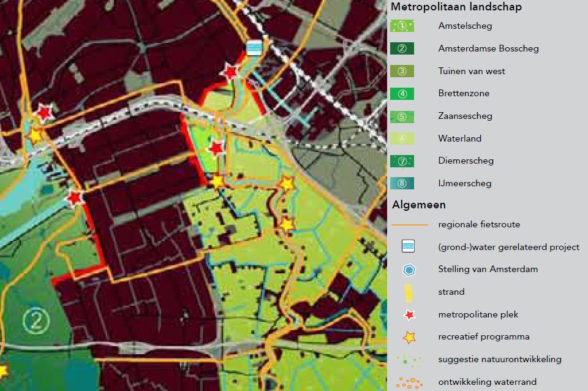Click the IJmeerscheg number 8 legend swatch
Screen dimensions: 588x391
pyautogui.click(x=402, y=183)
